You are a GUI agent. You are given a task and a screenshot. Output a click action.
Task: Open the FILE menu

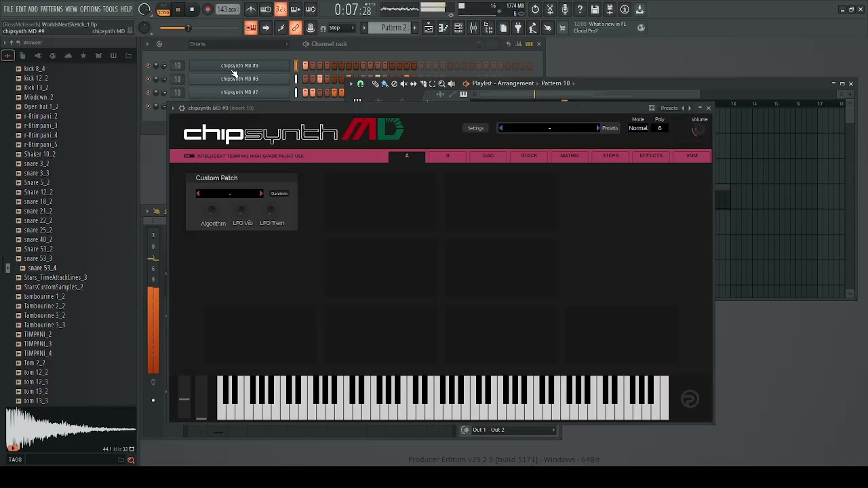[9, 9]
